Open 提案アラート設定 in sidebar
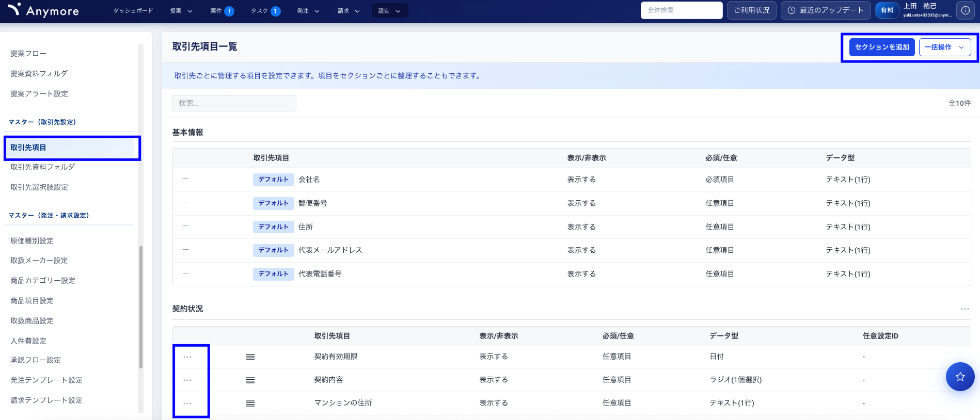 click(x=39, y=94)
